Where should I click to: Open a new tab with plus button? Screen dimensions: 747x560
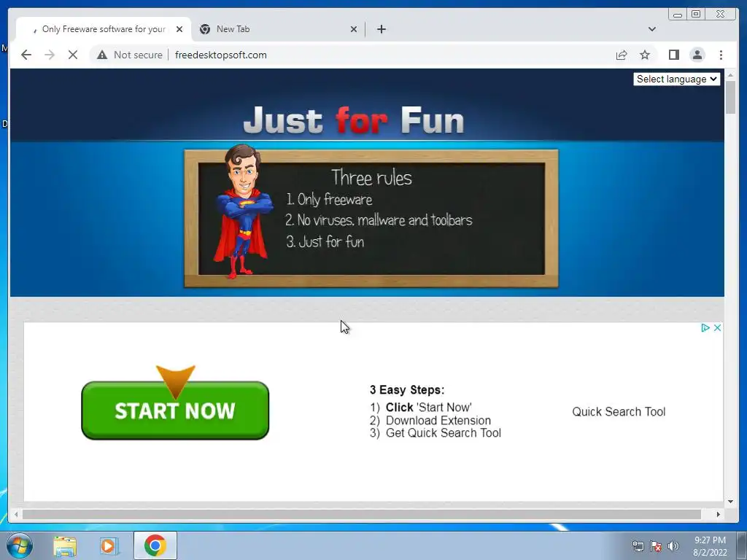coord(381,29)
